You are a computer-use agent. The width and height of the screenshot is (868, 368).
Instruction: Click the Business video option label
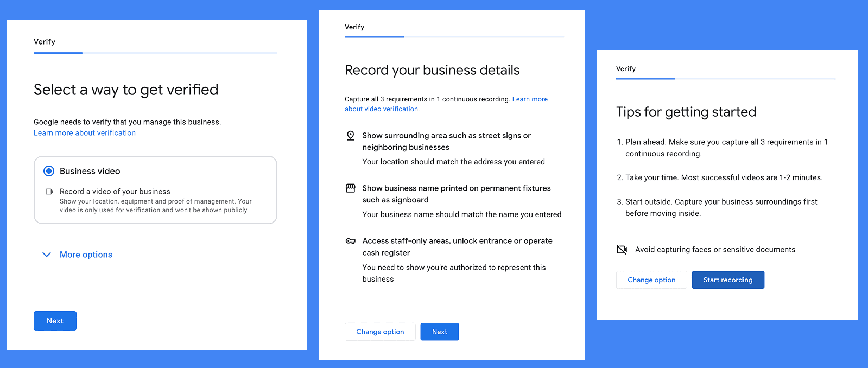pyautogui.click(x=90, y=171)
